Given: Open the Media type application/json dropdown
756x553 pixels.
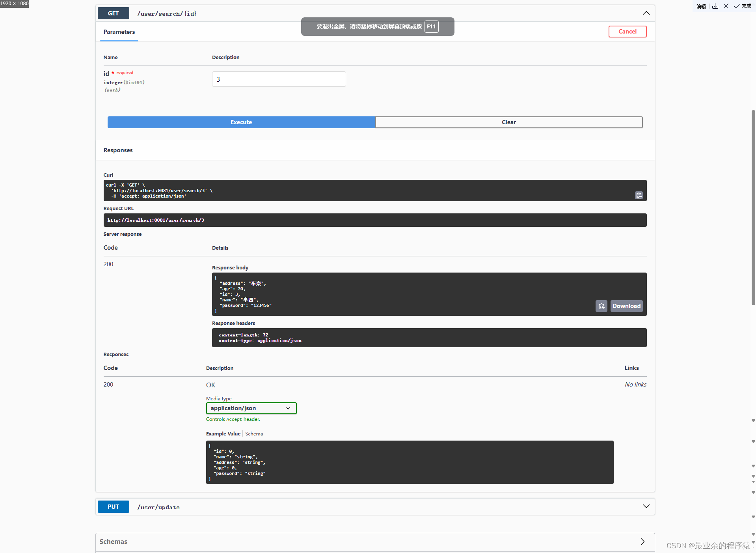Looking at the screenshot, I should (x=251, y=408).
